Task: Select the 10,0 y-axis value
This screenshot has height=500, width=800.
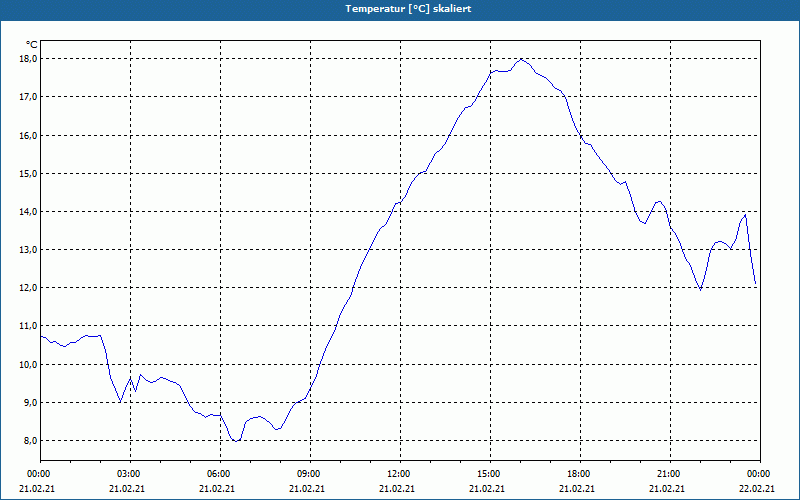Action: point(28,364)
